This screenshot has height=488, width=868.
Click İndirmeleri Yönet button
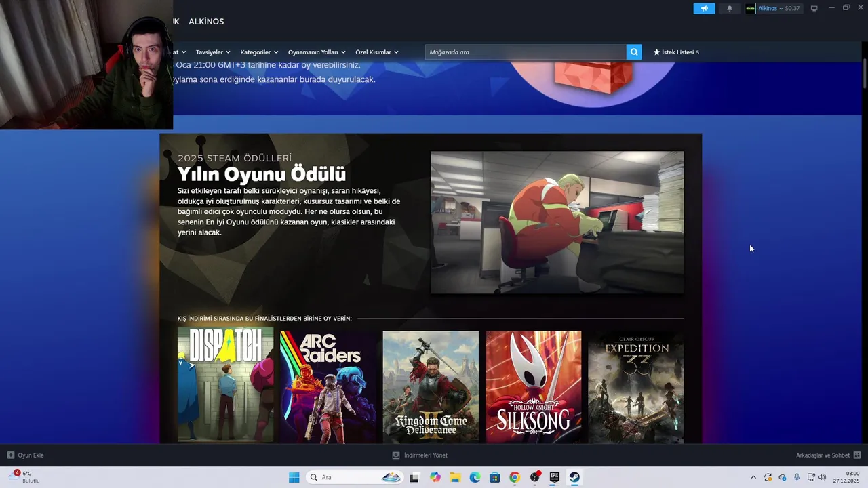pyautogui.click(x=420, y=455)
